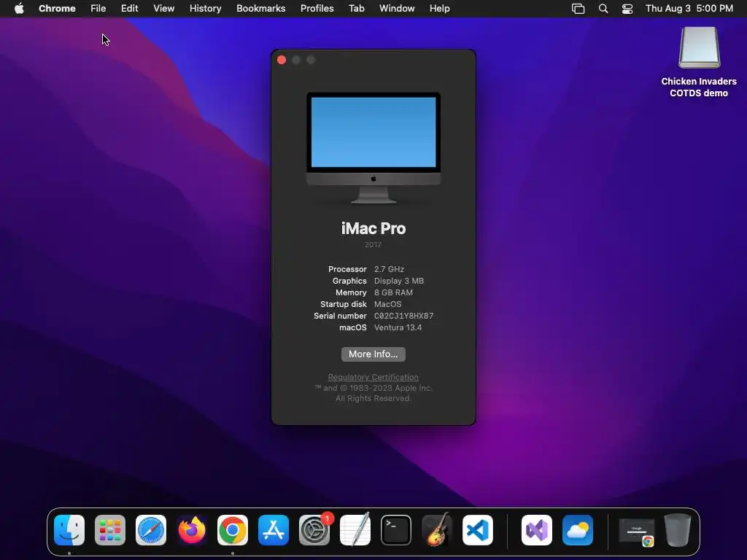
Task: Open the Tab menu
Action: (x=356, y=8)
